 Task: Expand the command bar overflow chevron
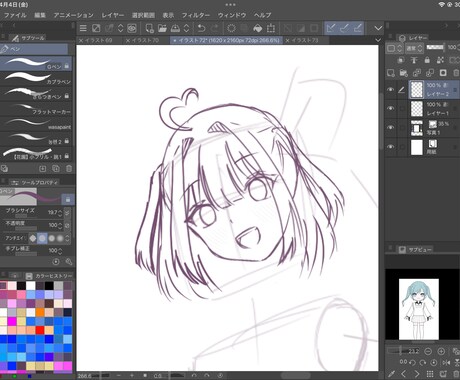378,28
